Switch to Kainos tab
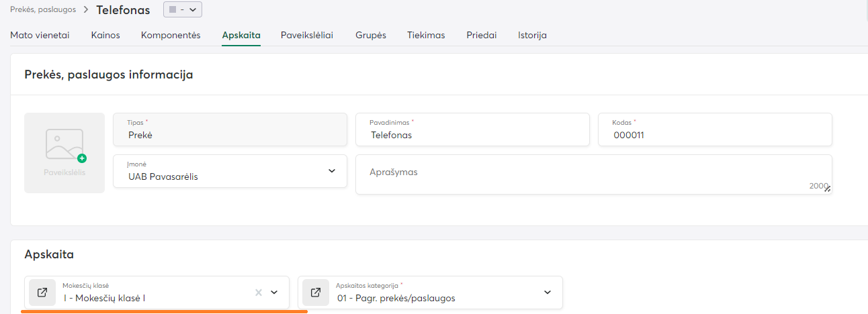Viewport: 868px width, 314px height. click(105, 36)
